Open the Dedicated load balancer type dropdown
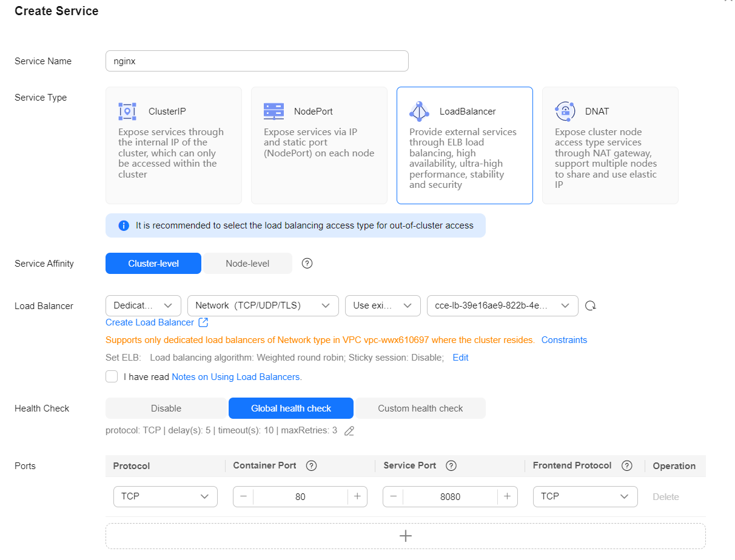735x560 pixels. (x=143, y=305)
